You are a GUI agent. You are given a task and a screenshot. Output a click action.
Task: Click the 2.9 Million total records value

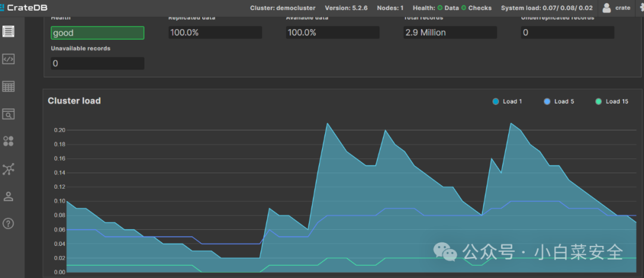point(450,33)
